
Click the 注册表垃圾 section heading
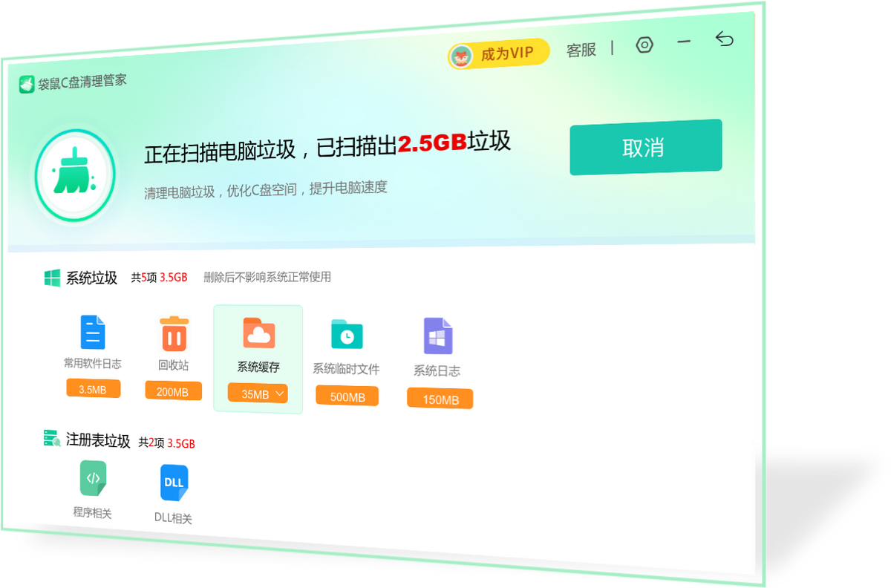coord(98,440)
